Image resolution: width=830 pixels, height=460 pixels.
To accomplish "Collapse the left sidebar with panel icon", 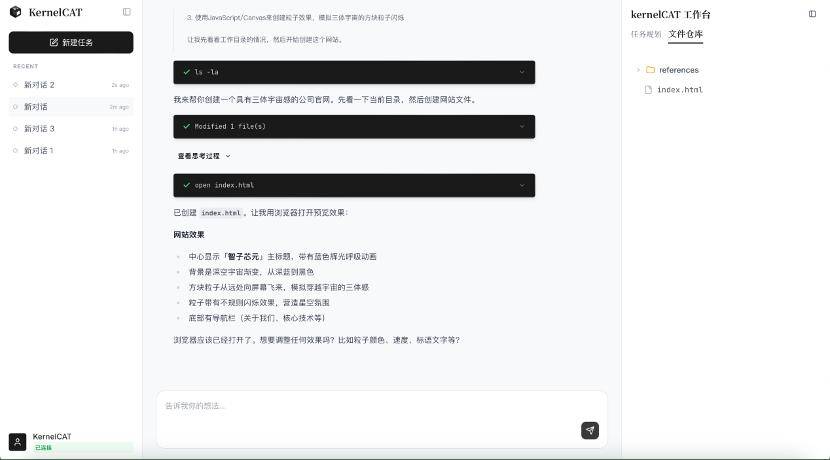I will point(126,12).
